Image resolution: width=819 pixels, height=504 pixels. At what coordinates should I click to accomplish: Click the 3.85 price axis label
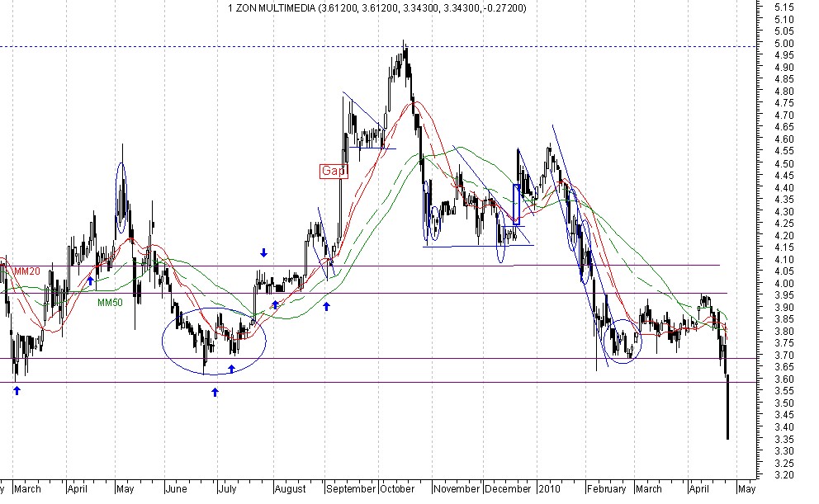[785, 319]
